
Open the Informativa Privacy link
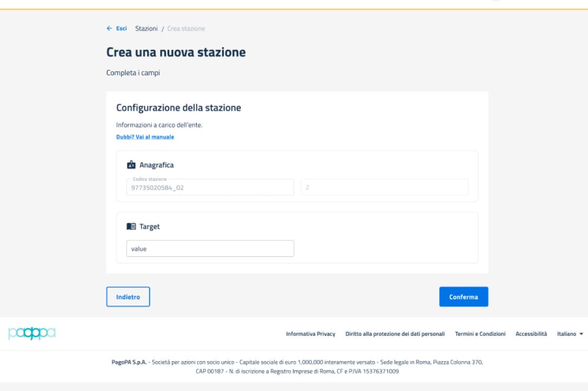click(x=310, y=334)
